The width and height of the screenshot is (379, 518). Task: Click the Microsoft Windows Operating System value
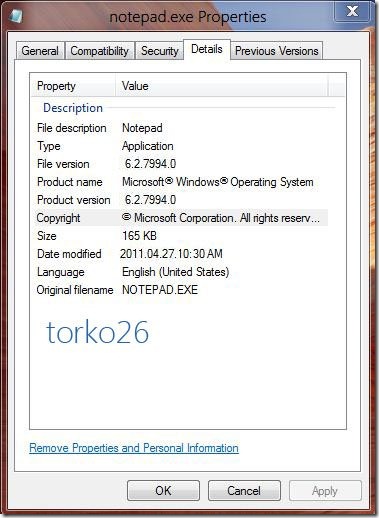pos(218,182)
